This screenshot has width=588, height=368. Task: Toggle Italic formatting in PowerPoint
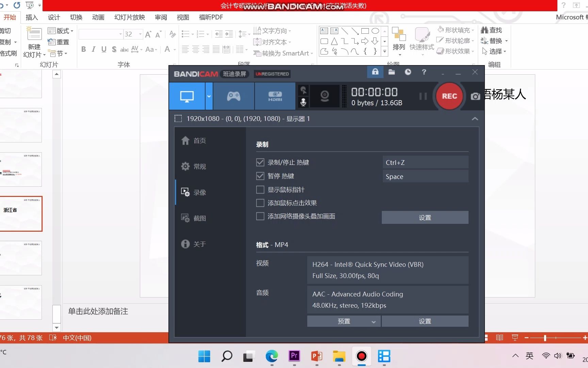tap(93, 49)
